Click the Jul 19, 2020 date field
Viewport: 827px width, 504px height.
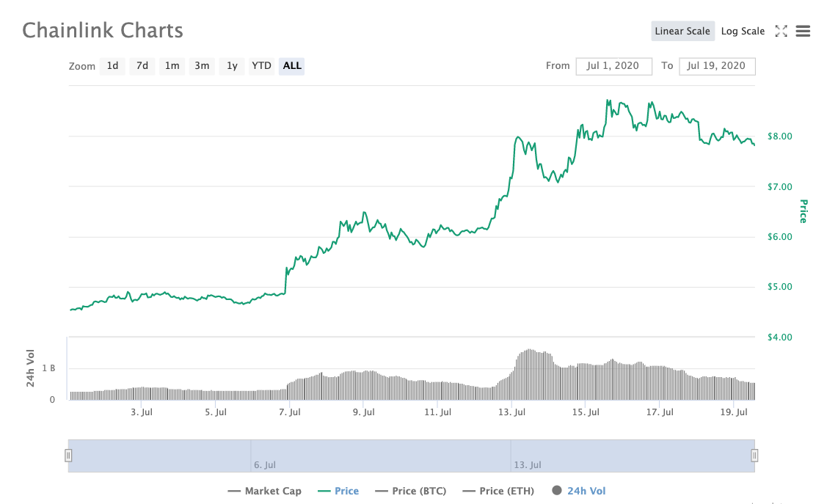point(717,65)
